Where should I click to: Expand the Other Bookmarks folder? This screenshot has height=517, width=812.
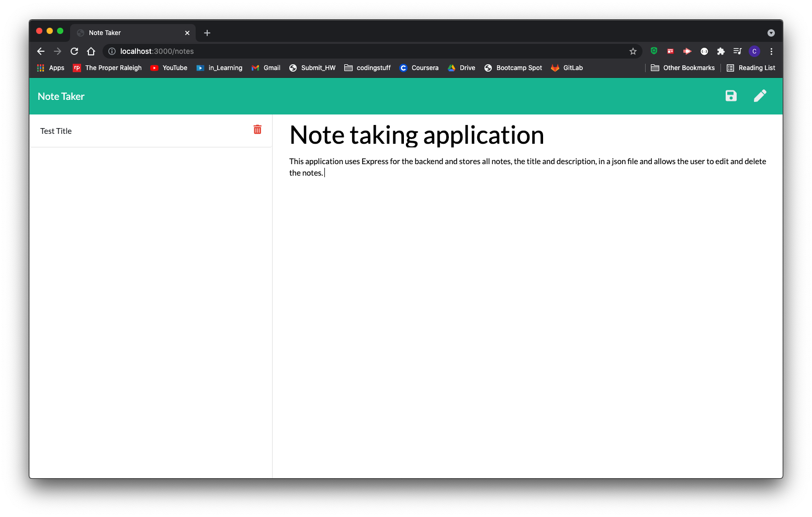click(x=683, y=68)
